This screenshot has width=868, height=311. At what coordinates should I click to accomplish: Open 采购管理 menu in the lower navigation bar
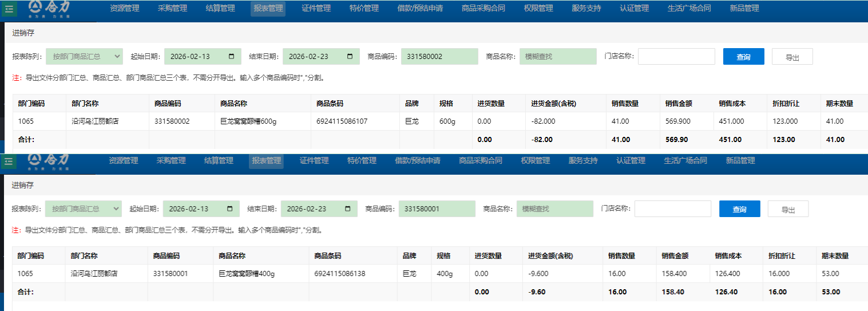171,161
